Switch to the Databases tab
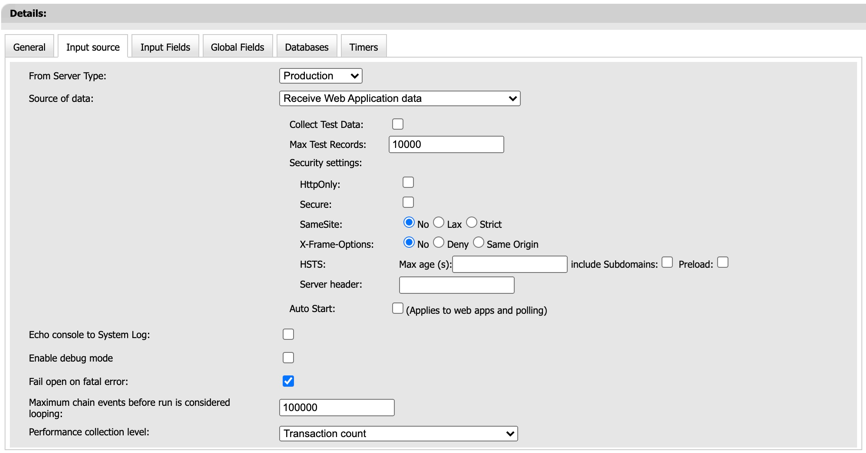The image size is (866, 453). [306, 47]
